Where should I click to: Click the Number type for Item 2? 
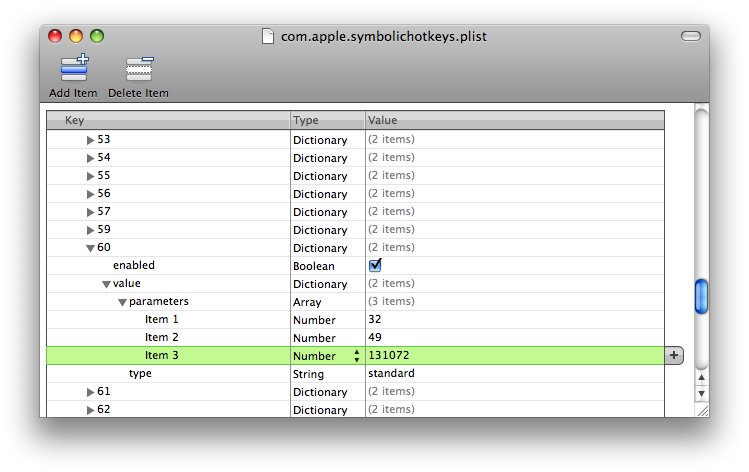pos(314,338)
